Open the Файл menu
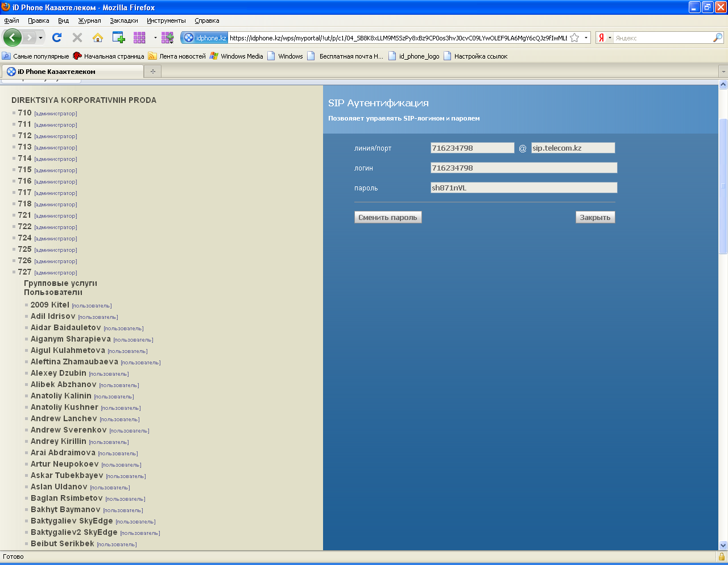 pos(11,20)
